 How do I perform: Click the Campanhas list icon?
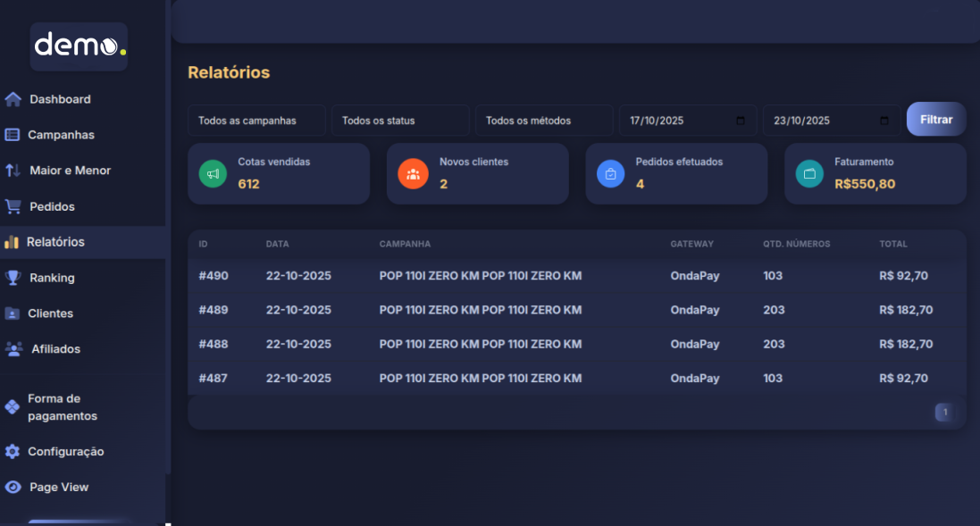coord(13,135)
